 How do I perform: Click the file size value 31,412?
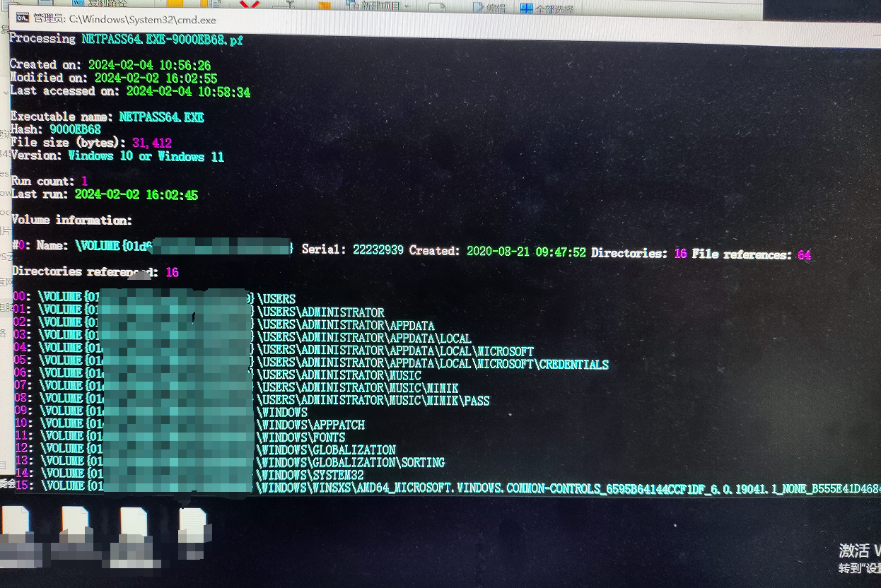(x=152, y=143)
